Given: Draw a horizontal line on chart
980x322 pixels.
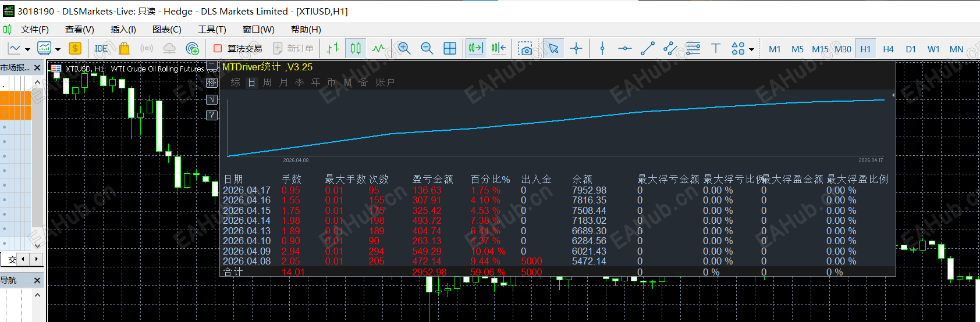Looking at the screenshot, I should point(625,49).
